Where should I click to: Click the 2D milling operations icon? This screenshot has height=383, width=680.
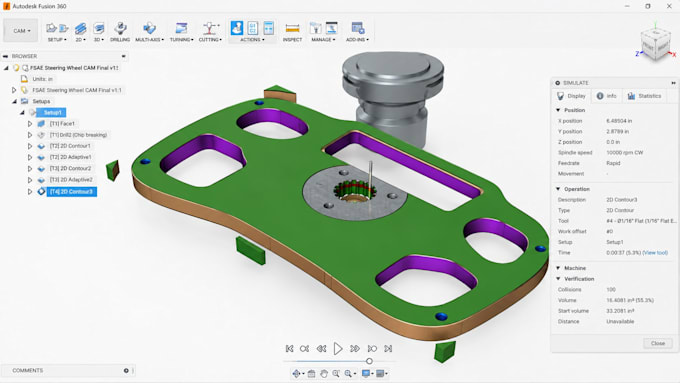[80, 29]
